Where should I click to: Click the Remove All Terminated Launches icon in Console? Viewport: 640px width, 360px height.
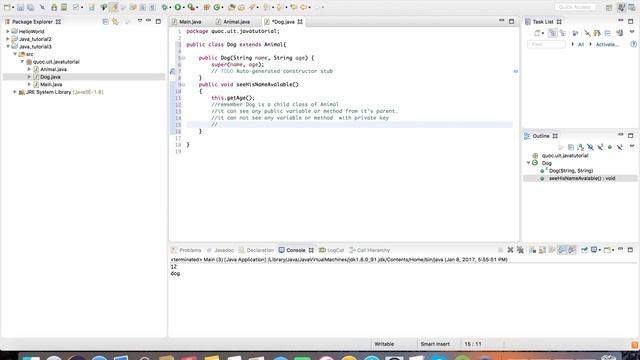[520, 250]
